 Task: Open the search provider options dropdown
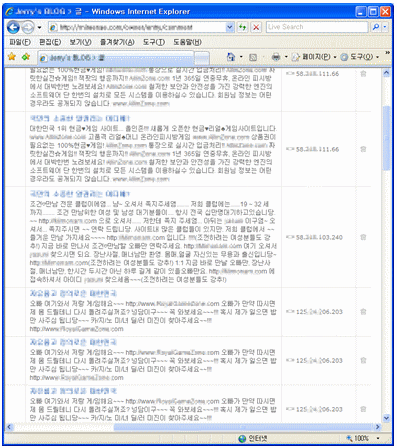[385, 27]
